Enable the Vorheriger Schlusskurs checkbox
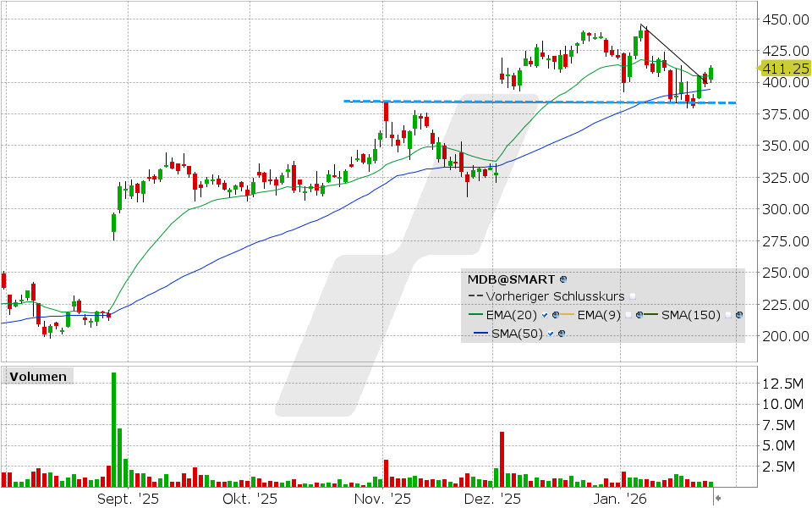 click(x=633, y=296)
